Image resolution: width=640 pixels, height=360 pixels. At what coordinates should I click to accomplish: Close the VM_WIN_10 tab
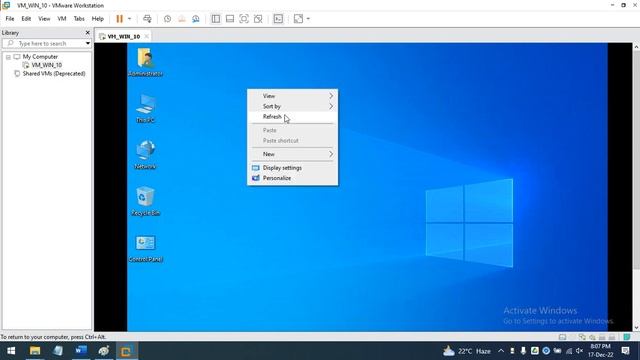point(147,36)
